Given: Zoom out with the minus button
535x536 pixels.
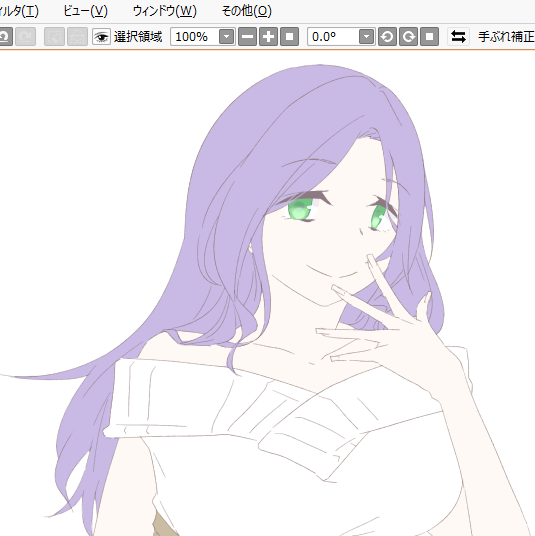Looking at the screenshot, I should click(x=247, y=37).
